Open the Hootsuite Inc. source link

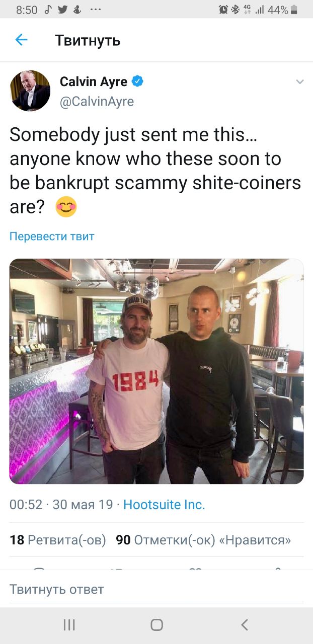(x=164, y=505)
